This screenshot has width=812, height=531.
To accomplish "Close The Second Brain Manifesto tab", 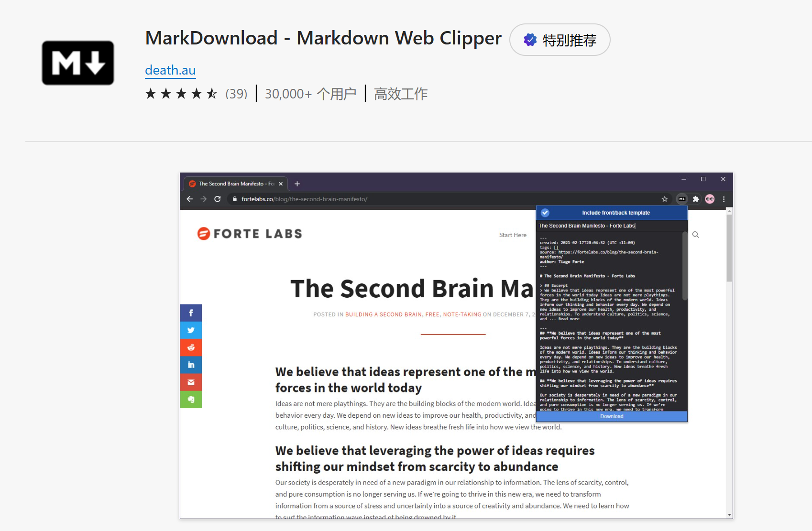I will click(x=281, y=184).
